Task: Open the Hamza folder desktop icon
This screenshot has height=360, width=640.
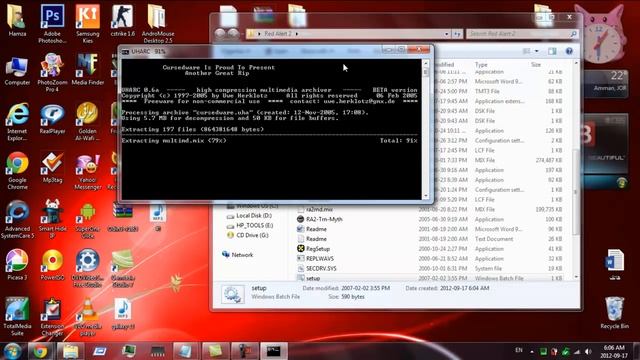Action: 17,21
